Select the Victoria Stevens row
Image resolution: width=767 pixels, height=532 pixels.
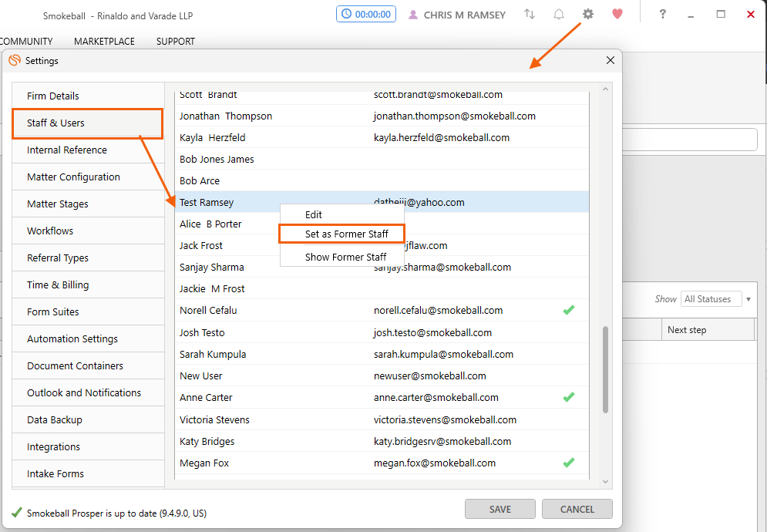click(382, 419)
